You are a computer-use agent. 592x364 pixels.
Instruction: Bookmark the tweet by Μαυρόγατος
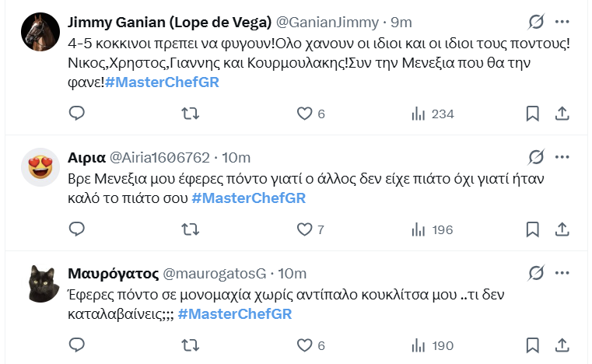pos(532,345)
